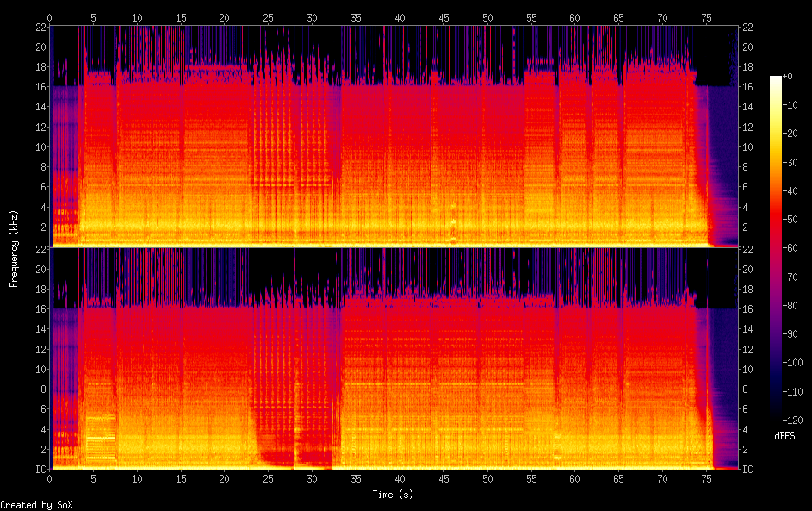Click the "Frequency (kHz)" vertical axis label
Screen dimensions: 812x511
[14, 248]
